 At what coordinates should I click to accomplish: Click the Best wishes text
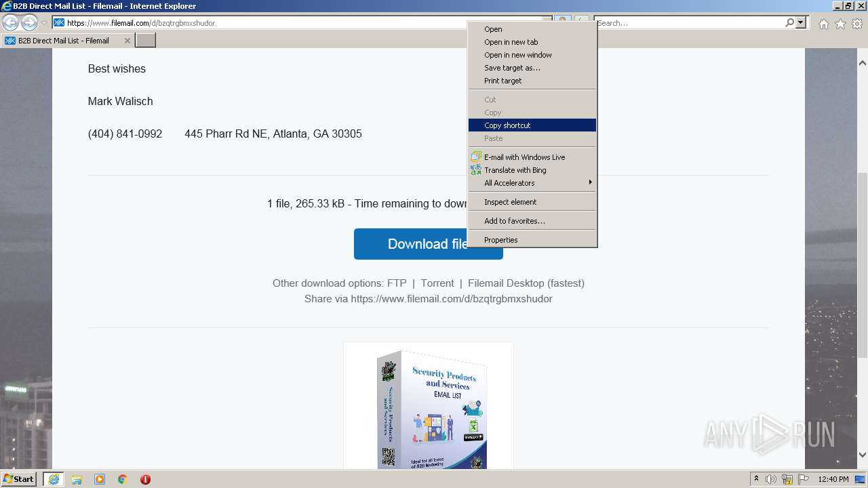tap(117, 69)
